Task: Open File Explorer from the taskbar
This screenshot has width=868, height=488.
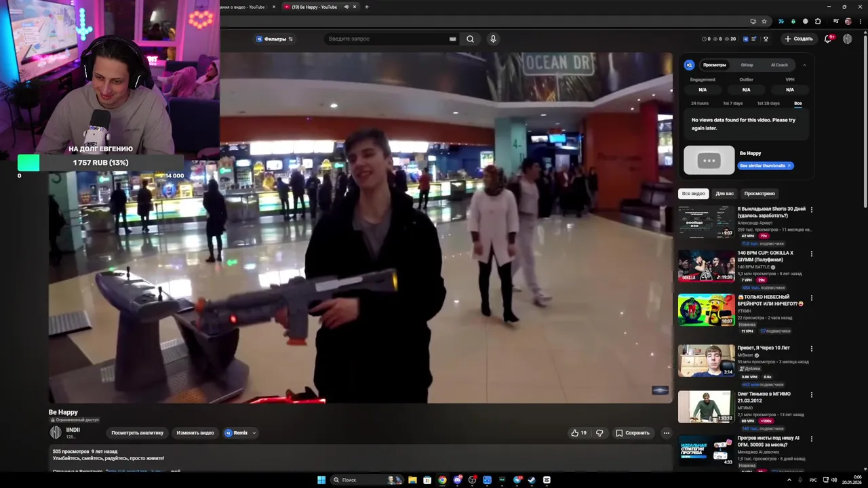Action: (412, 480)
